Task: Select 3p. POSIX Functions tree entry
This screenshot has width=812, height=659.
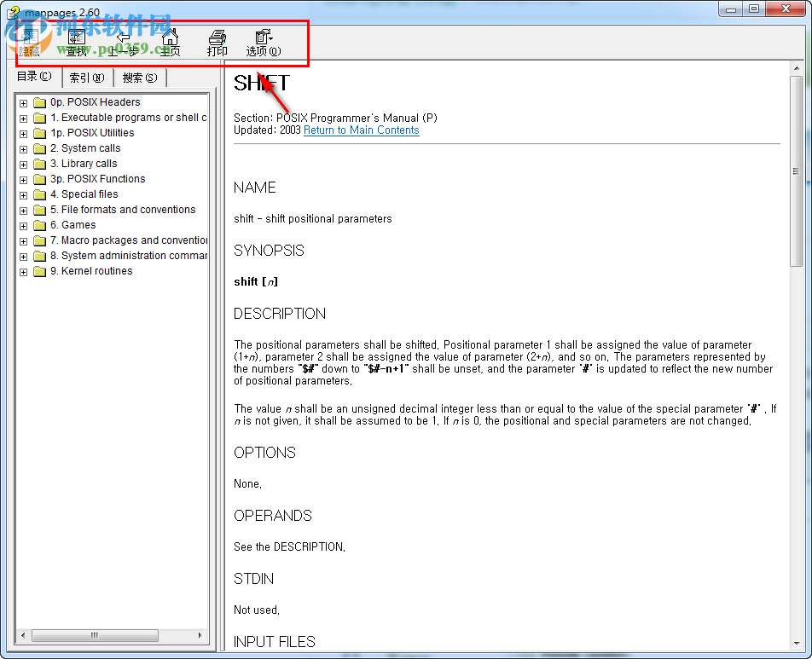Action: [x=98, y=179]
